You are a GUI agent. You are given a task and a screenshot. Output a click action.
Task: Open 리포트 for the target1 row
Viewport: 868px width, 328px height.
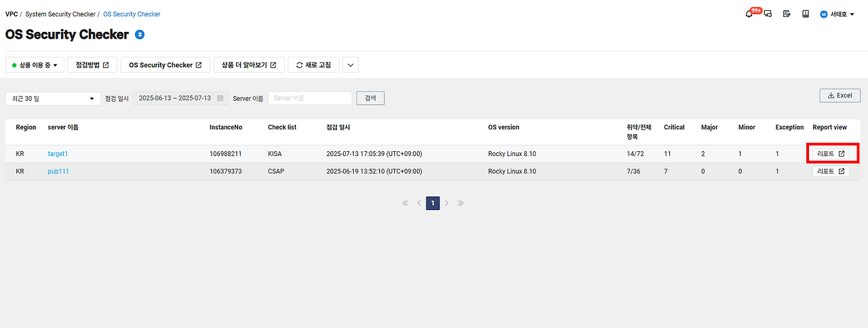(x=831, y=154)
